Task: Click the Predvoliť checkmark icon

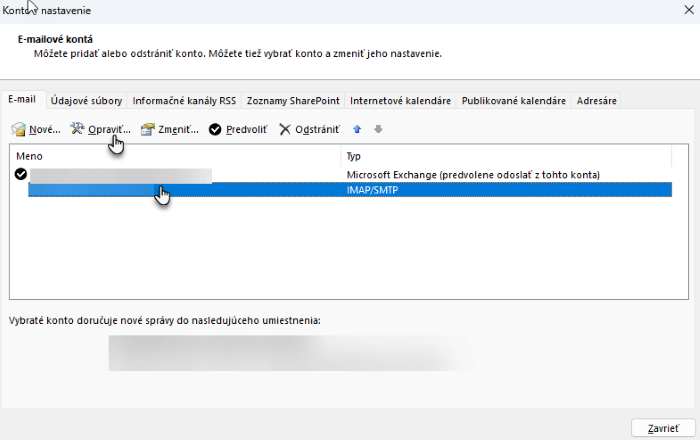Action: [215, 129]
